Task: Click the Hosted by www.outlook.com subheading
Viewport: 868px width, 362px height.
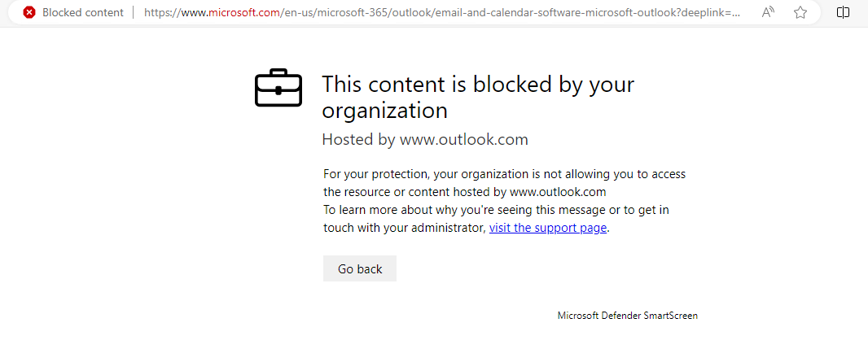Action: tap(425, 139)
